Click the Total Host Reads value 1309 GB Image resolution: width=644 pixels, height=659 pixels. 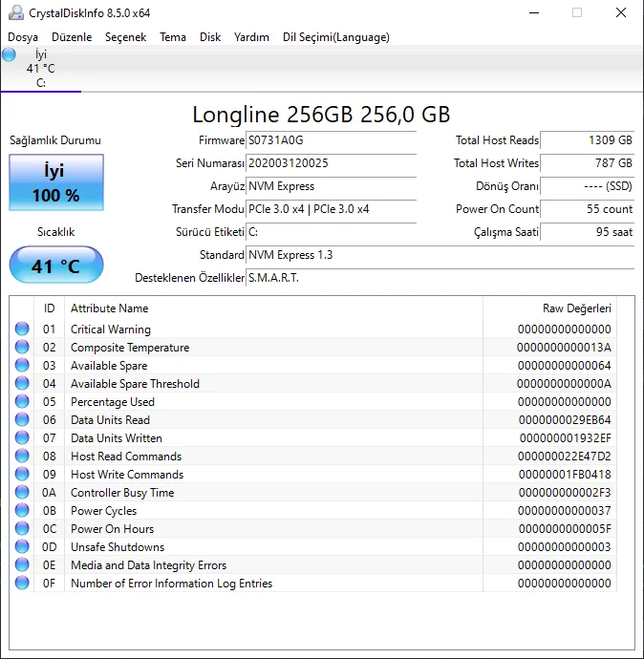coord(588,140)
